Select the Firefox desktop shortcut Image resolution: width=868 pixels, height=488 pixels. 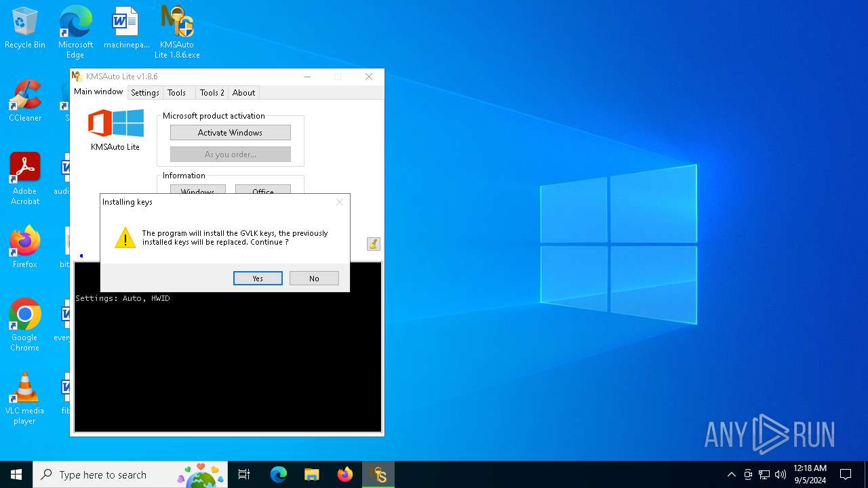coord(25,247)
